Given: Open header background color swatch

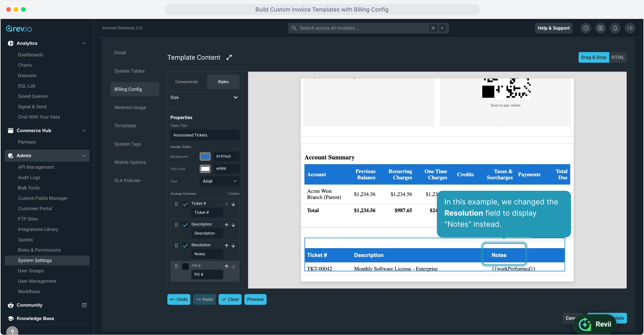Looking at the screenshot, I should pos(205,157).
